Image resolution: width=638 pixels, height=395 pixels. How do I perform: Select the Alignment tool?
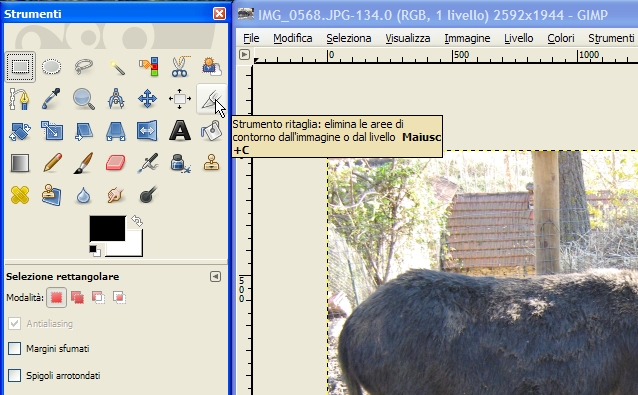point(179,99)
